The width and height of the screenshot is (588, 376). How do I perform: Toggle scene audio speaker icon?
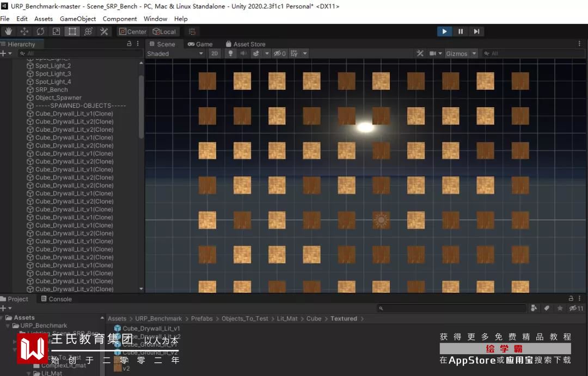coord(243,54)
